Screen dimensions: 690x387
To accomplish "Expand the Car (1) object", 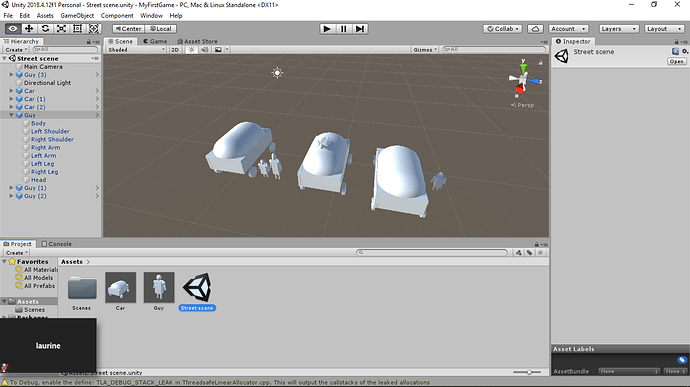I will point(11,99).
